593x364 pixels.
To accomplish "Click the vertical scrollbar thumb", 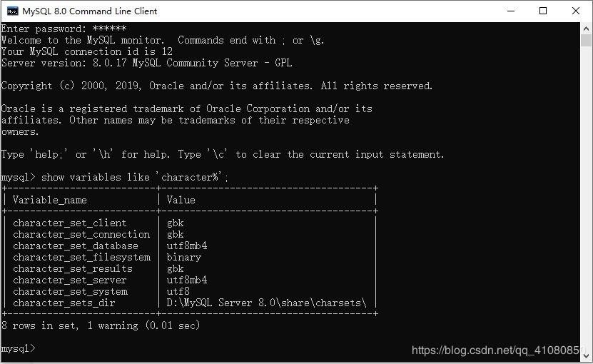I will coord(587,40).
